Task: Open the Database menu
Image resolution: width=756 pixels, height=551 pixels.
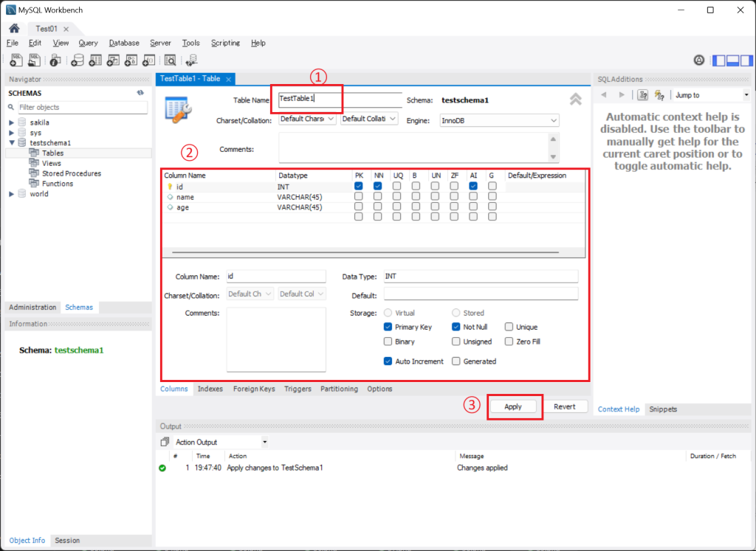Action: coord(124,43)
